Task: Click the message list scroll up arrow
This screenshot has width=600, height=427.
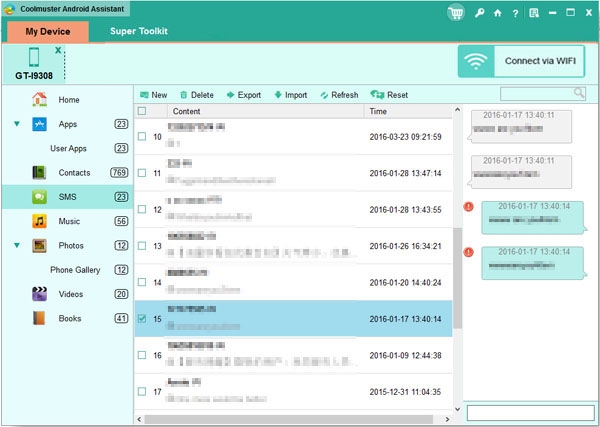Action: point(458,110)
